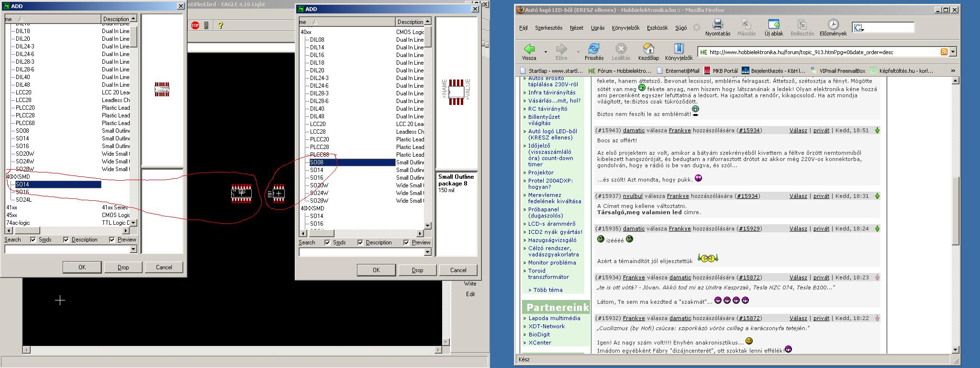The height and width of the screenshot is (368, 980).
Task: Toggle Smds checkbox in the left ADD dialog
Action: 33,240
